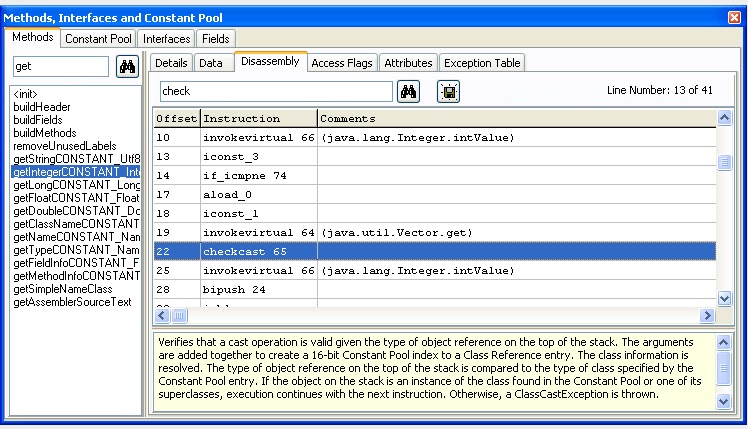The height and width of the screenshot is (429, 748).
Task: Select the removeUnusedLabels method
Action: (76, 146)
